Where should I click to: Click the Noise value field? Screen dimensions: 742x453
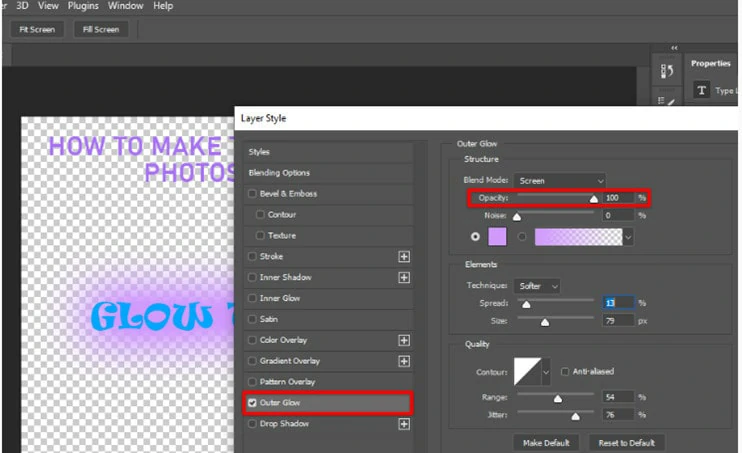pos(618,216)
